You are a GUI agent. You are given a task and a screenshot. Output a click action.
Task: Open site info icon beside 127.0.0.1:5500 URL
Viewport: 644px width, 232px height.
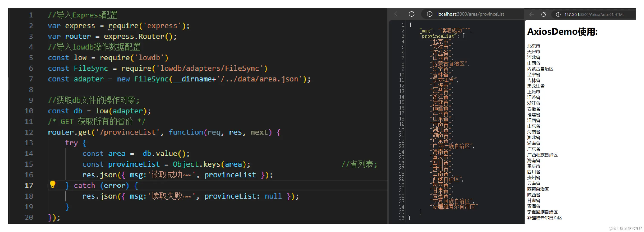558,14
